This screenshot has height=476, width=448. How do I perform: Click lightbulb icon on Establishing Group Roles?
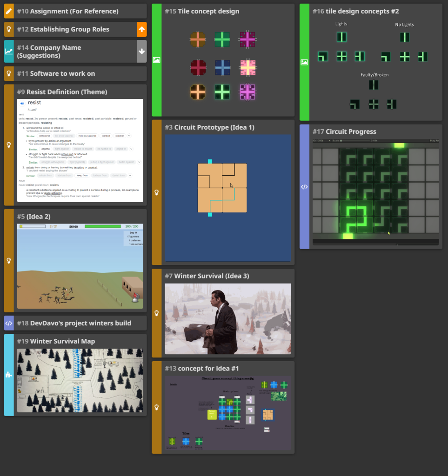9,29
